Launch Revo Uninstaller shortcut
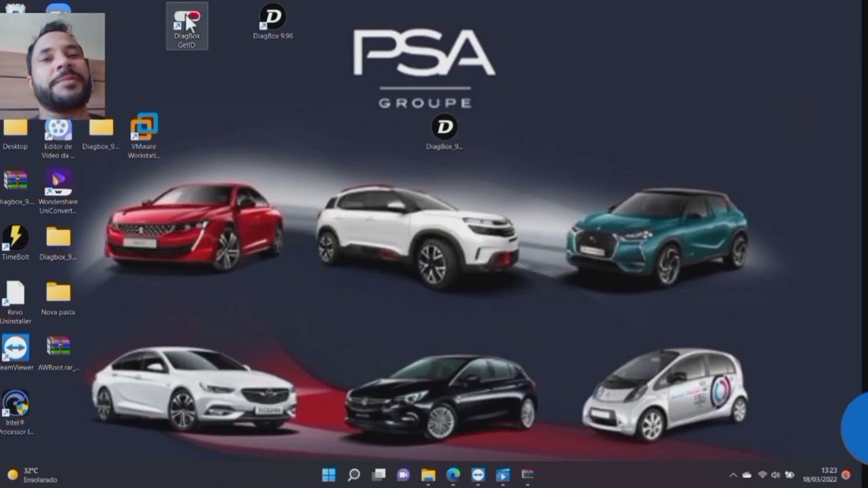Screen dimensions: 868x488 tap(15, 302)
